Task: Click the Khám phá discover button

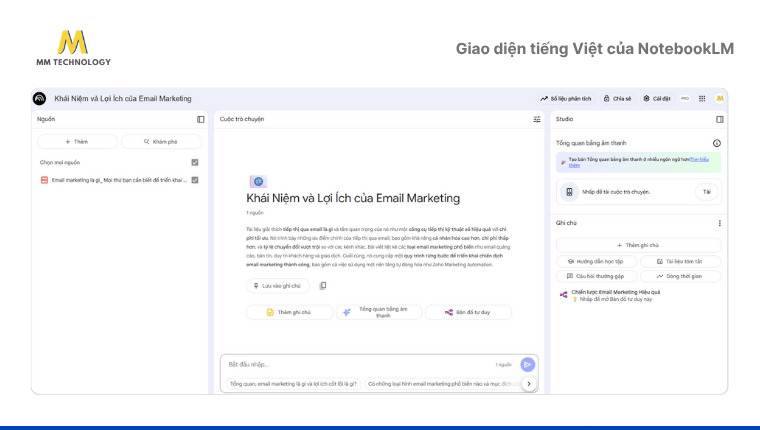Action: [x=161, y=142]
